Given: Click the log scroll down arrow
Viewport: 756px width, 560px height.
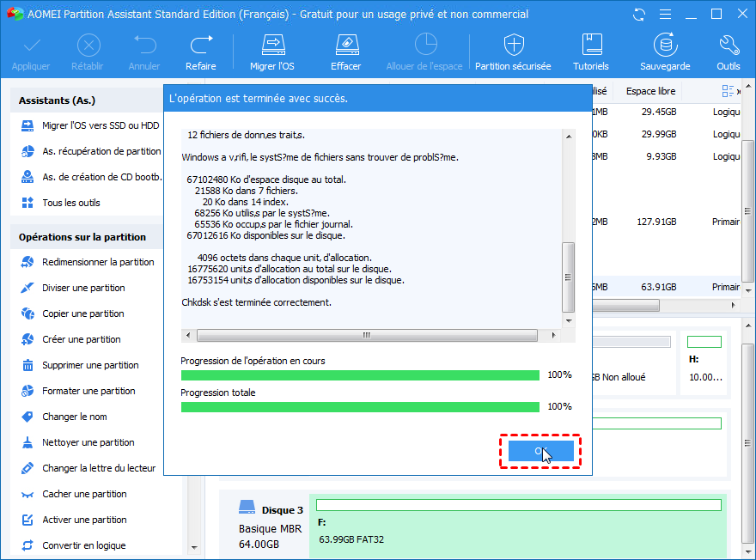Looking at the screenshot, I should 569,321.
